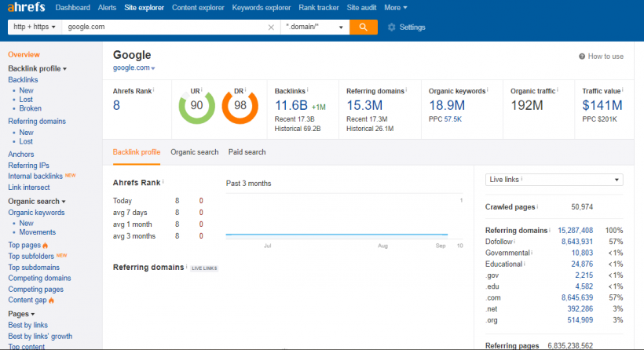The image size is (644, 350).
Task: Go to Dashboard in top navigation
Action: pyautogui.click(x=73, y=7)
